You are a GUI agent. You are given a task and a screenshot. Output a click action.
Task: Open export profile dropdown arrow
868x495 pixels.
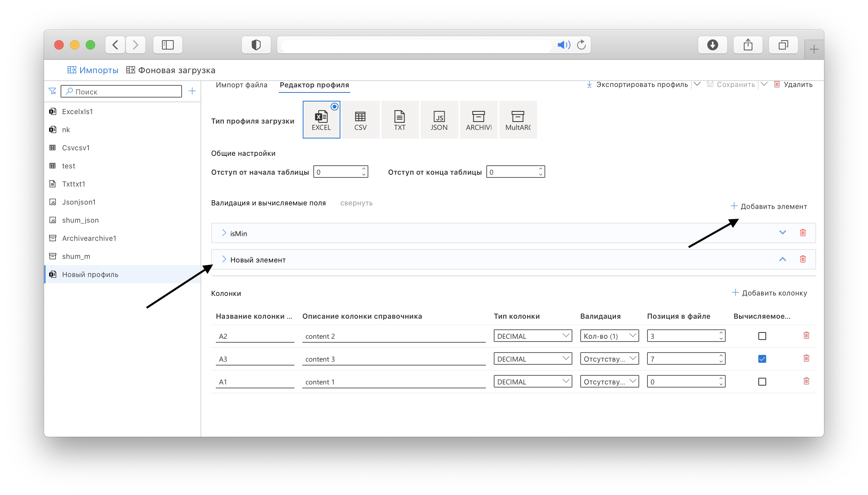pos(697,84)
